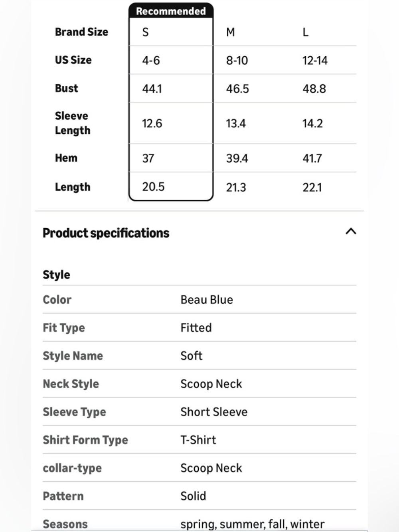Select brand size M column

[231, 32]
